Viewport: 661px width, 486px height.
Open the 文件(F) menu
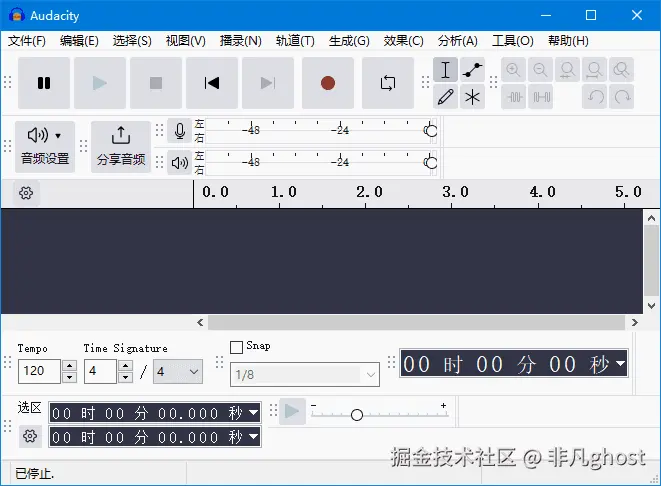tap(27, 41)
